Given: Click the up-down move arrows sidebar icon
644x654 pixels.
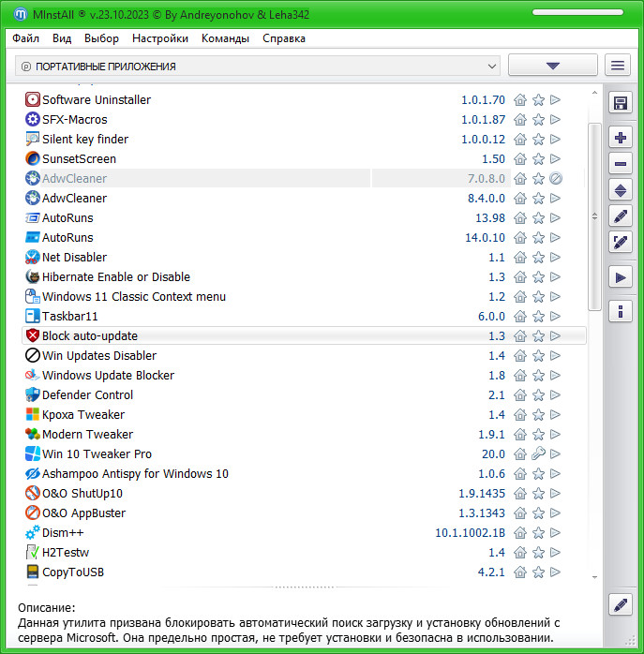Looking at the screenshot, I should click(x=620, y=190).
